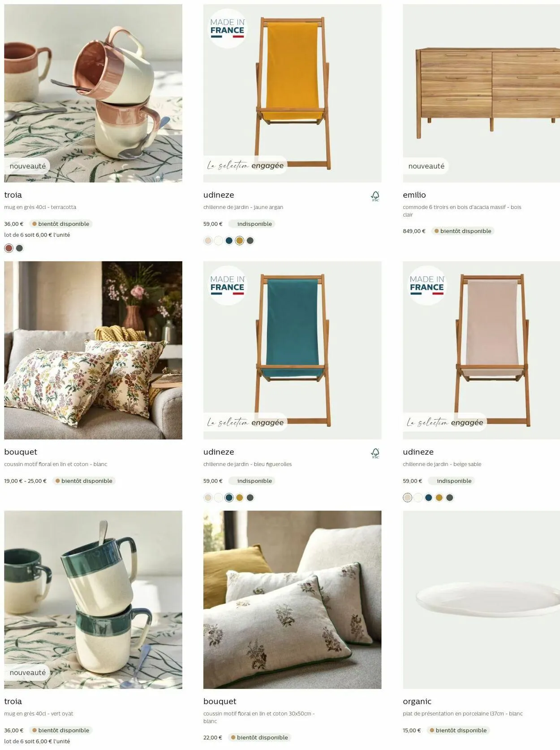The image size is (560, 750).
Task: Click green troia mug product image
Action: [93, 599]
